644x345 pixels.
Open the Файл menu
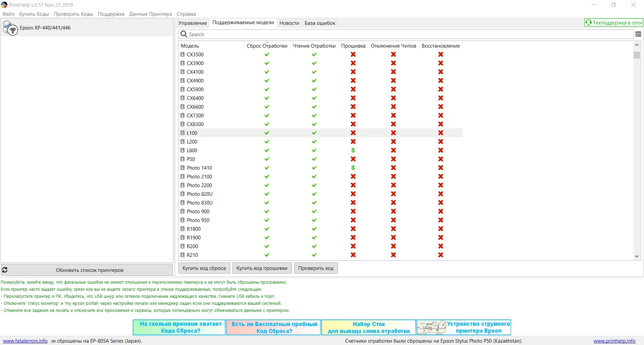[x=8, y=14]
